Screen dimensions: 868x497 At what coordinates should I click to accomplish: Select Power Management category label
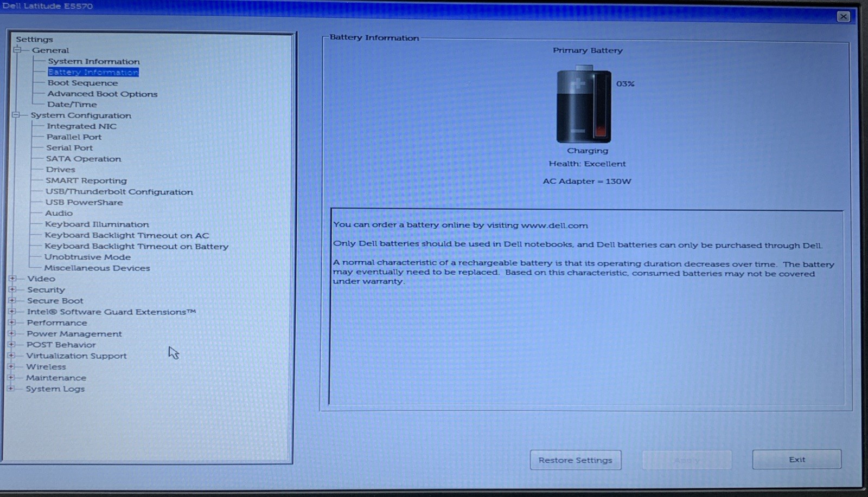point(74,334)
